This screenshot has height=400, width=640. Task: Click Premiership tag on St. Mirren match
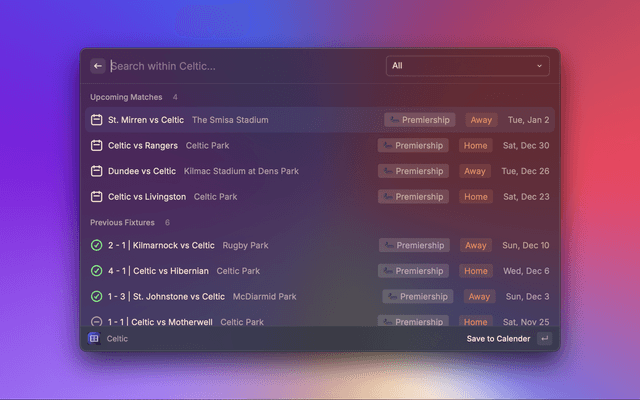pos(420,120)
